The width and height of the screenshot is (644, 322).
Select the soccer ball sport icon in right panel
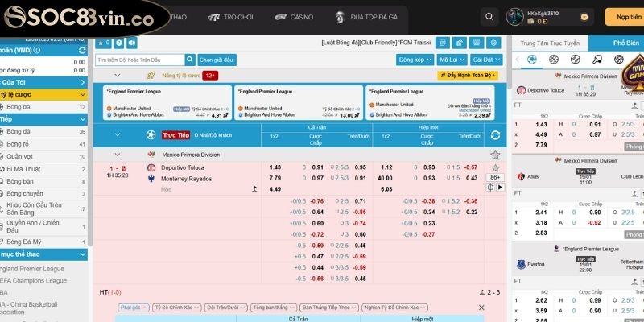pos(531,60)
